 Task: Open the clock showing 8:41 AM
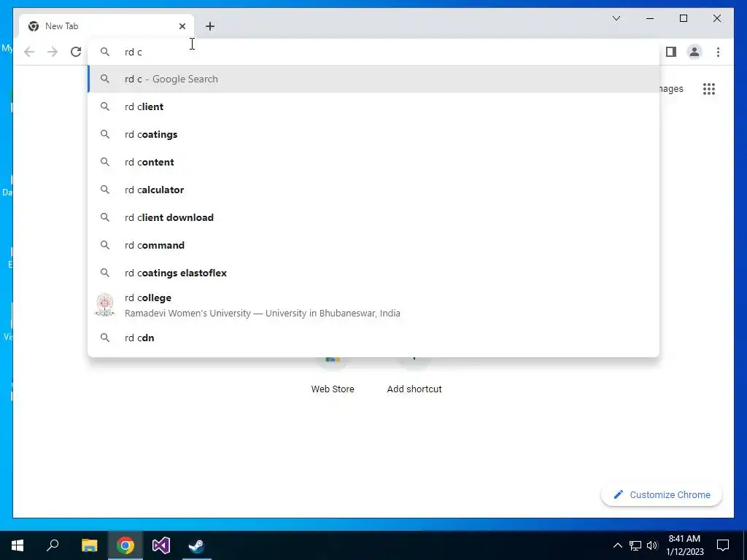coord(684,545)
